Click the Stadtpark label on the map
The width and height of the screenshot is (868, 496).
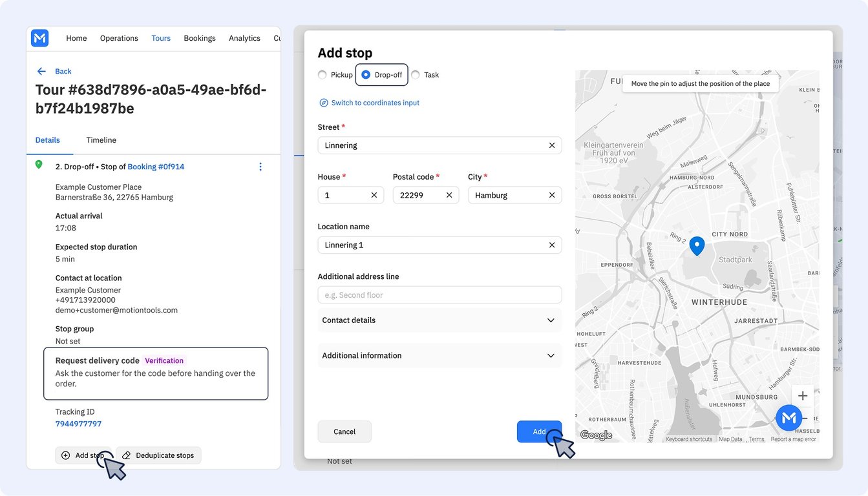click(736, 260)
